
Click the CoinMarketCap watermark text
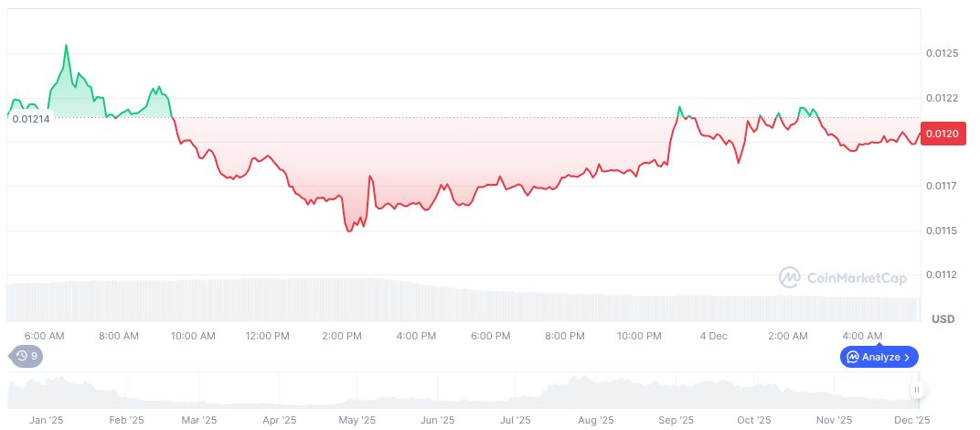pos(857,277)
